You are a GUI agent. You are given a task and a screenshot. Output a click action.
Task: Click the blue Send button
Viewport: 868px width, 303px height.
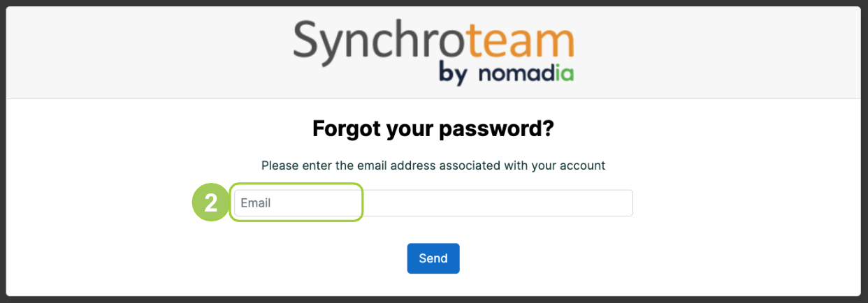coord(433,258)
